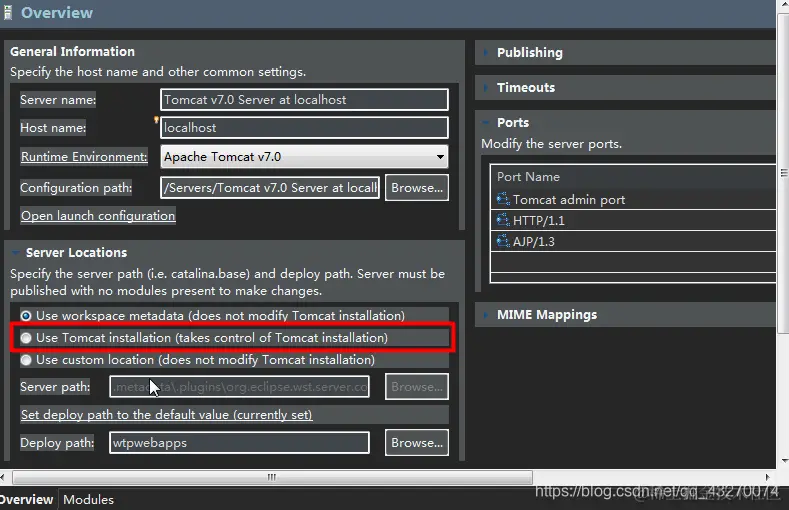
Task: Open the Runtime Environment dropdown
Action: 304,157
